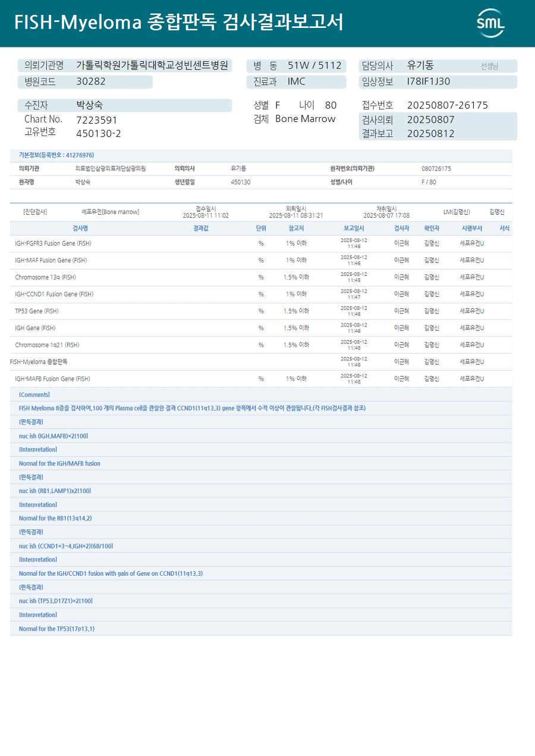Viewport: 535px width, 756px height.
Task: Select the 생년월일 value 450130
Action: click(240, 182)
